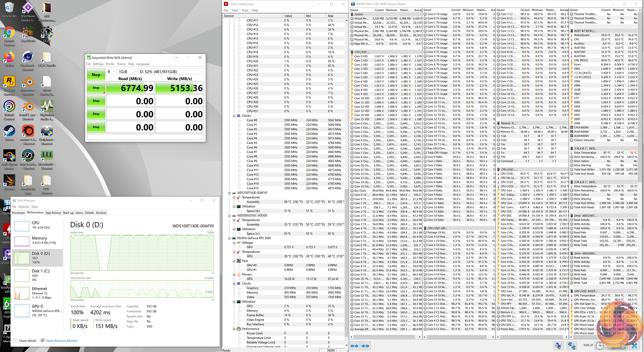Image resolution: width=644 pixels, height=352 pixels.
Task: Open the test count dropdown showing 9
Action: [111, 72]
